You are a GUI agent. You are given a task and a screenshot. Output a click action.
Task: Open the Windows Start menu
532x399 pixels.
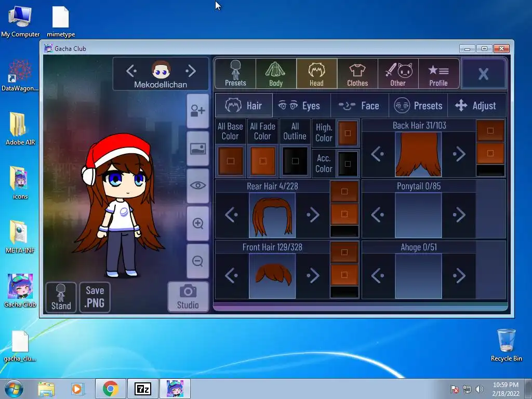click(14, 389)
